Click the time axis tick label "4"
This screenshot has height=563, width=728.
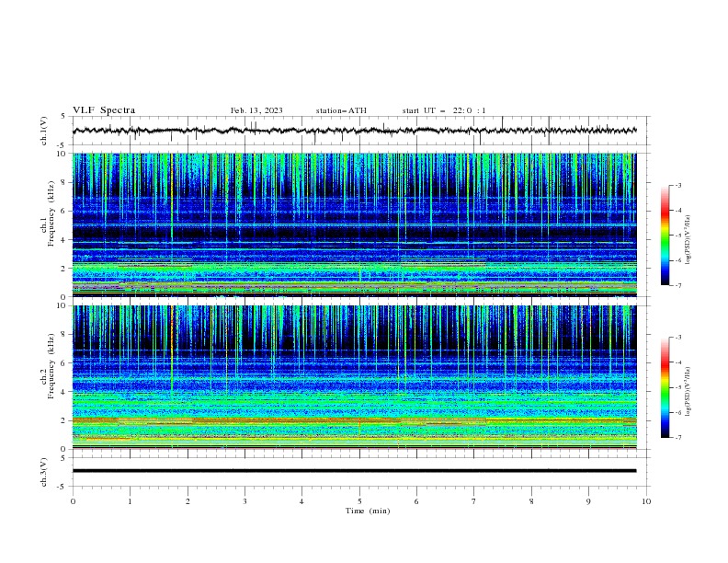pyautogui.click(x=302, y=501)
